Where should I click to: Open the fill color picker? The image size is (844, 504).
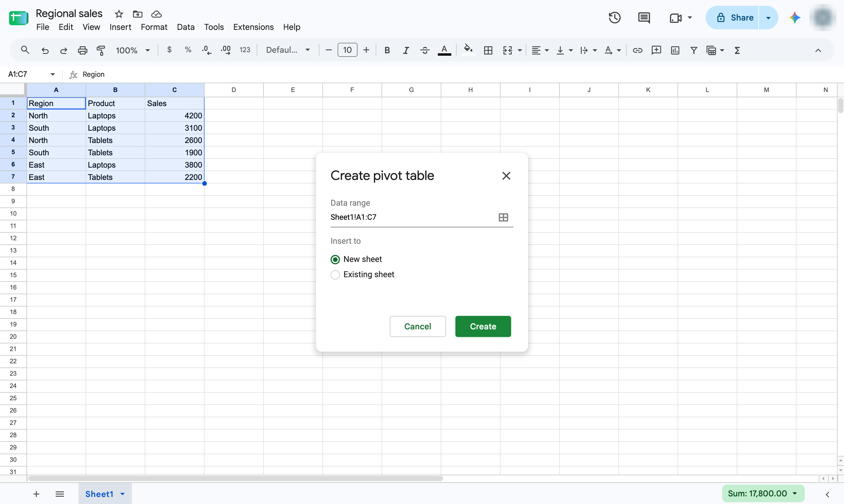pyautogui.click(x=468, y=50)
